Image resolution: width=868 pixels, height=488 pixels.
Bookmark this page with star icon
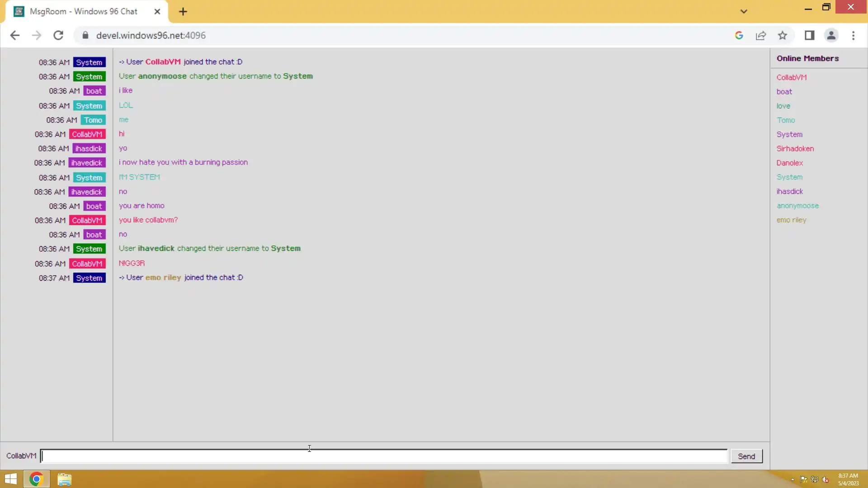783,35
